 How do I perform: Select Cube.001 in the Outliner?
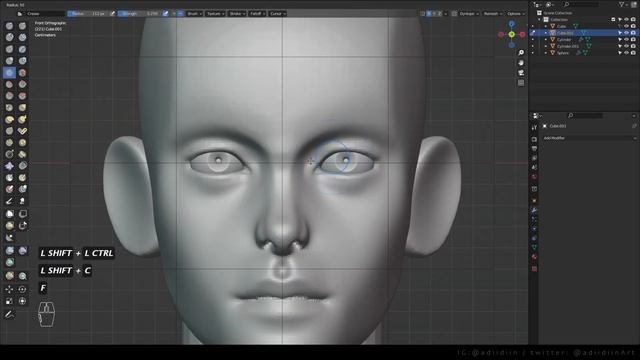click(565, 33)
